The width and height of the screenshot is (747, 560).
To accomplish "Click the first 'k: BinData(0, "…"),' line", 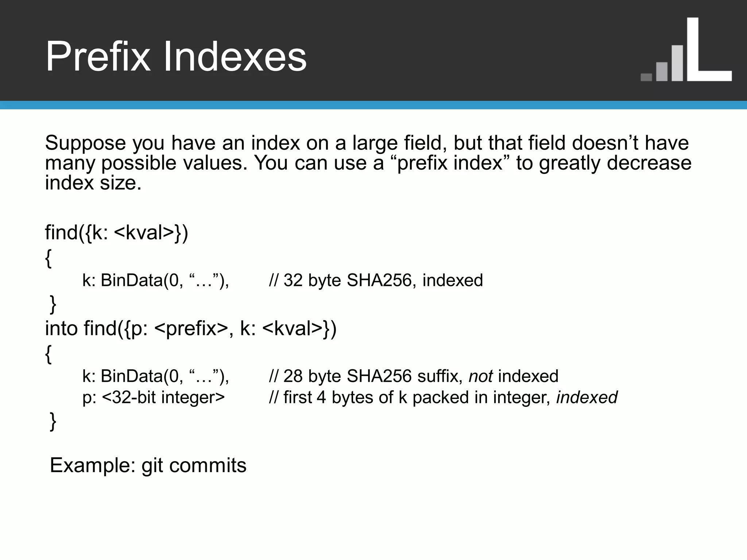I will (156, 280).
